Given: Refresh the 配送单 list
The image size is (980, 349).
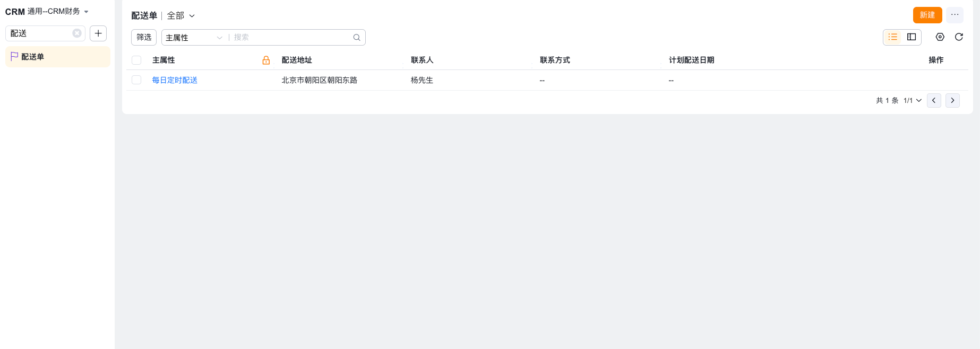Looking at the screenshot, I should 959,37.
